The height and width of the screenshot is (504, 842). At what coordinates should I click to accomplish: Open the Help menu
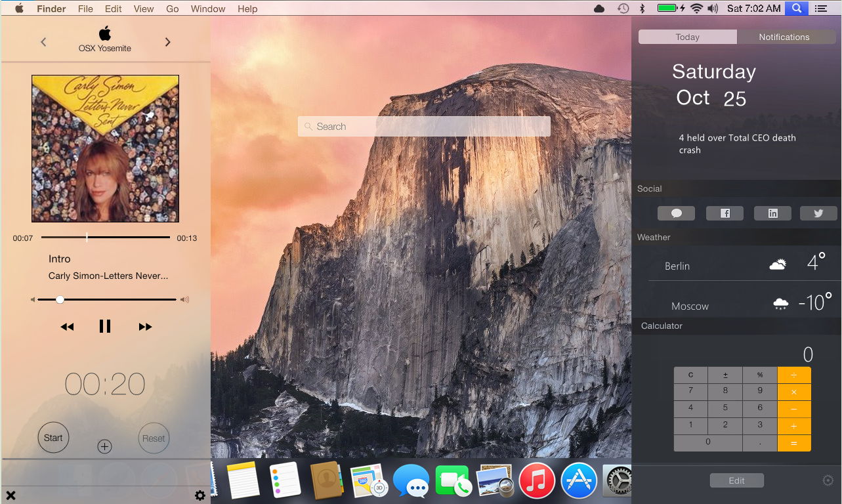pos(247,9)
